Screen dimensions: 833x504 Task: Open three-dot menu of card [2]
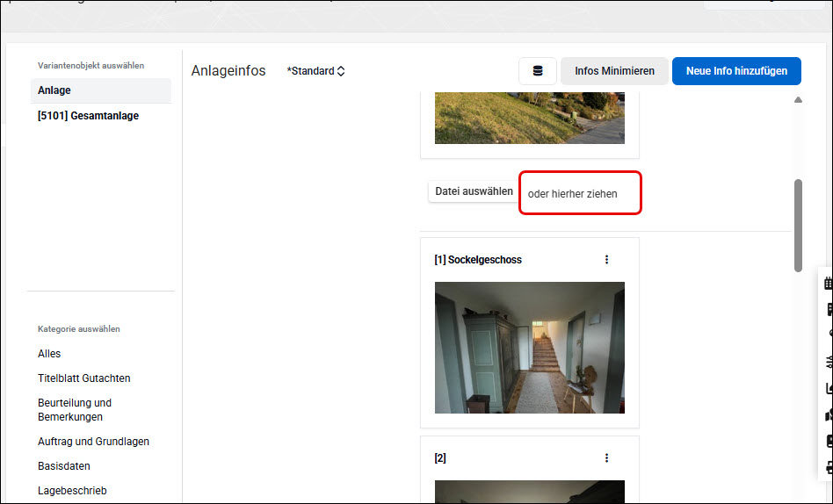[606, 457]
